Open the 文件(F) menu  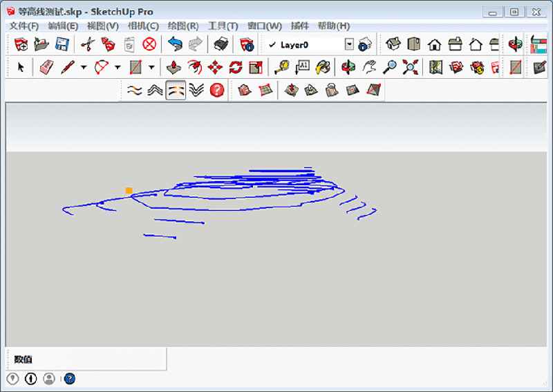pos(24,26)
